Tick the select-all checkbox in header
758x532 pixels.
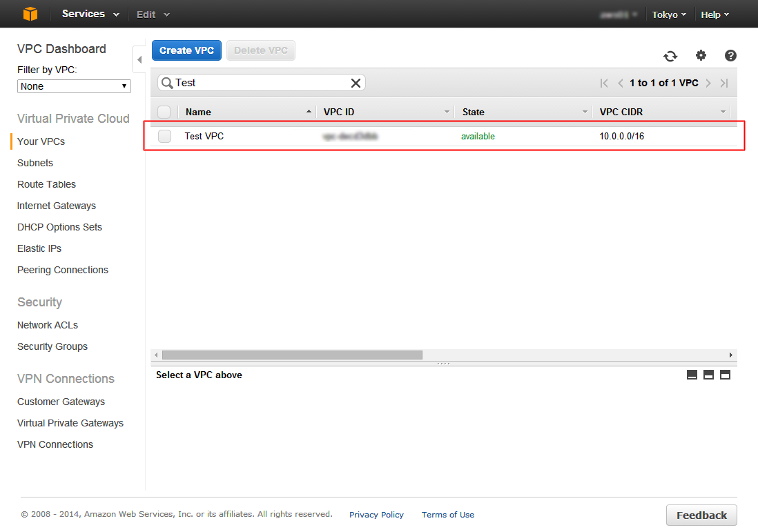coord(164,112)
